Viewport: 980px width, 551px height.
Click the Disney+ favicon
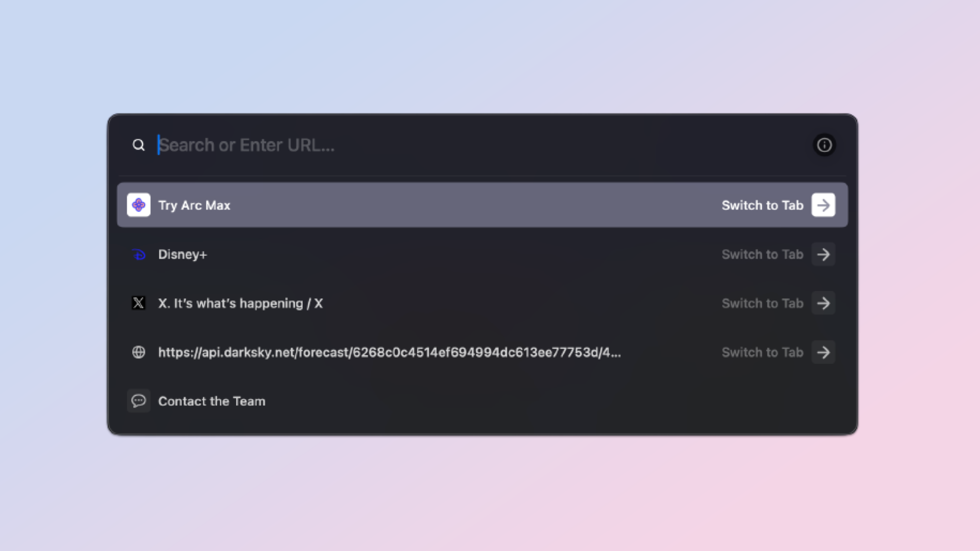139,254
